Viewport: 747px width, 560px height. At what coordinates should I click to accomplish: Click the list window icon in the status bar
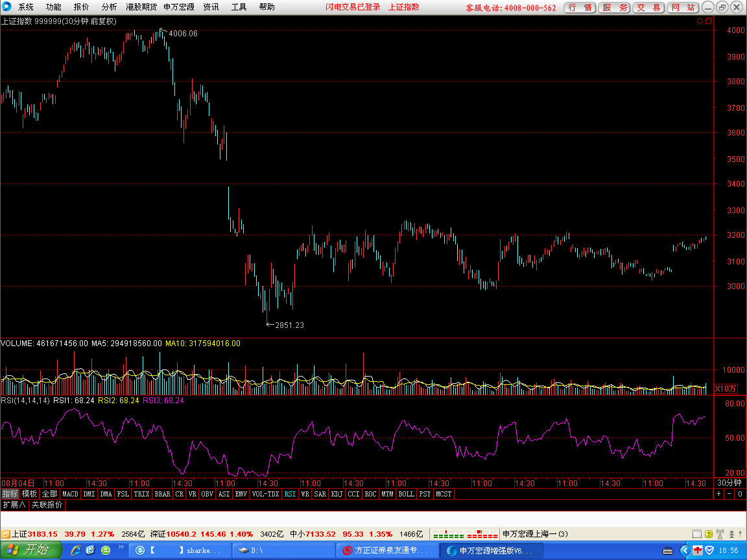pyautogui.click(x=697, y=534)
